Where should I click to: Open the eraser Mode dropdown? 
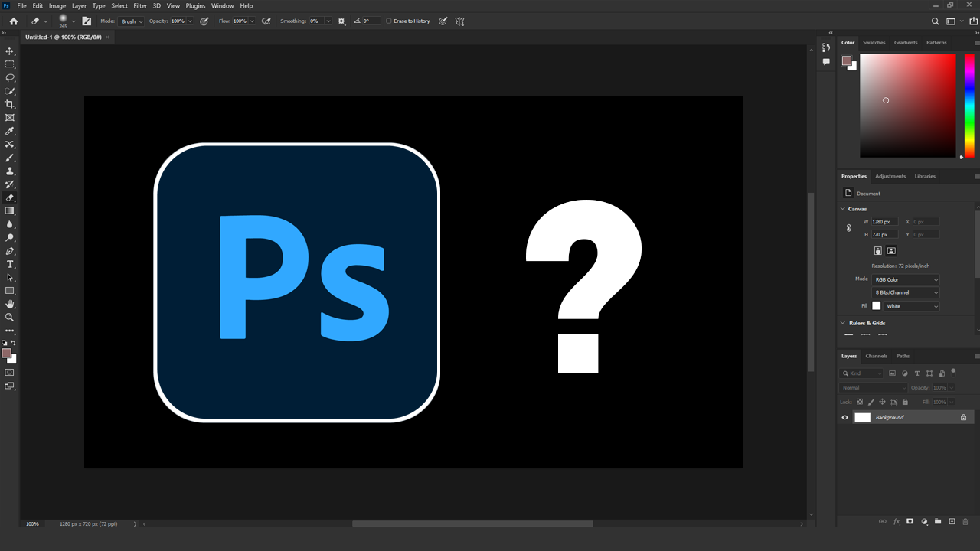point(131,21)
